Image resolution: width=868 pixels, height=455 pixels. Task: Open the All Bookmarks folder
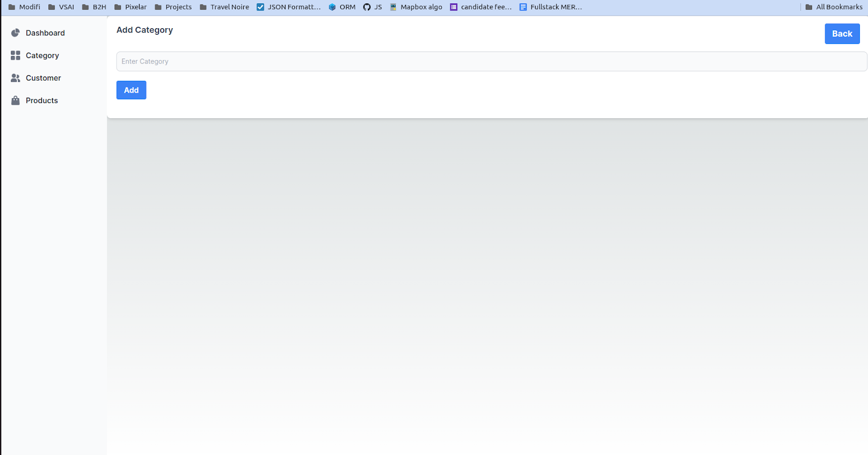[x=834, y=7]
